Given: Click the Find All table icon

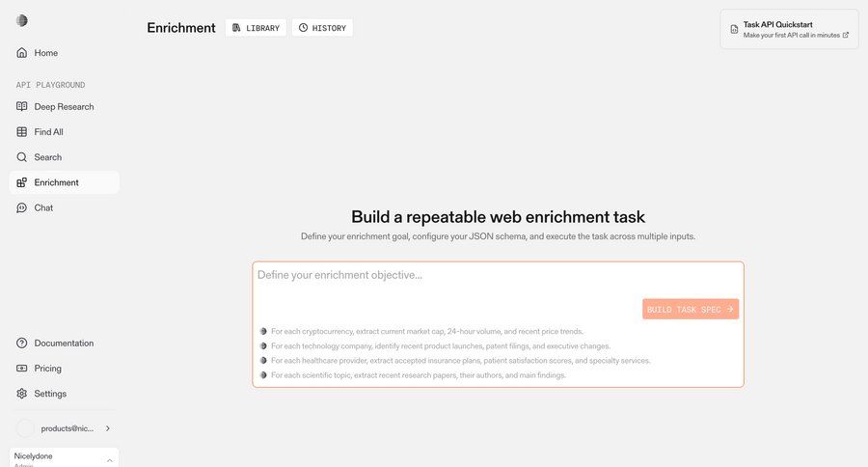Looking at the screenshot, I should pos(22,132).
